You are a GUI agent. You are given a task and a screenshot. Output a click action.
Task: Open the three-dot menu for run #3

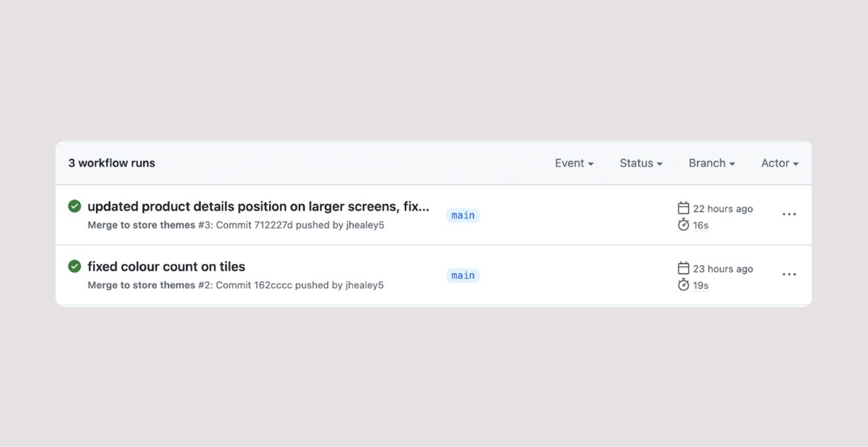pos(789,214)
